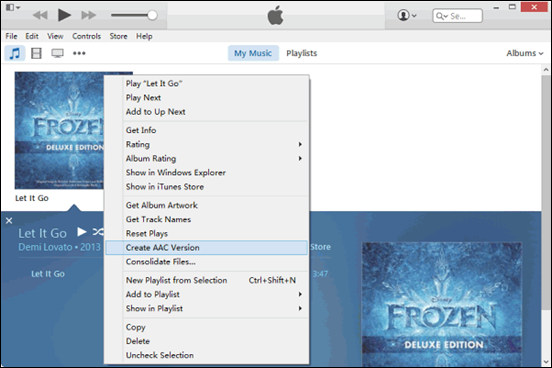Click the main Play button in the top toolbar
Screen dimensions: 552x368
(64, 15)
